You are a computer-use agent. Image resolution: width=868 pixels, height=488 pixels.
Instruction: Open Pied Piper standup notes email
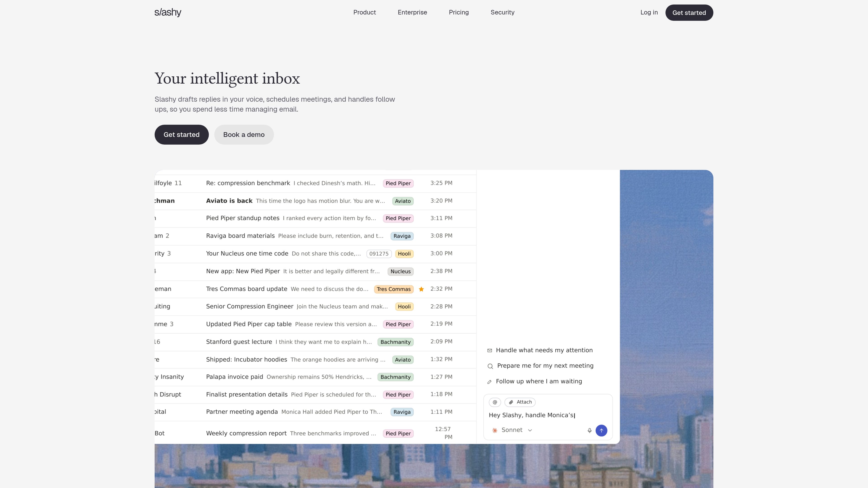pos(315,218)
